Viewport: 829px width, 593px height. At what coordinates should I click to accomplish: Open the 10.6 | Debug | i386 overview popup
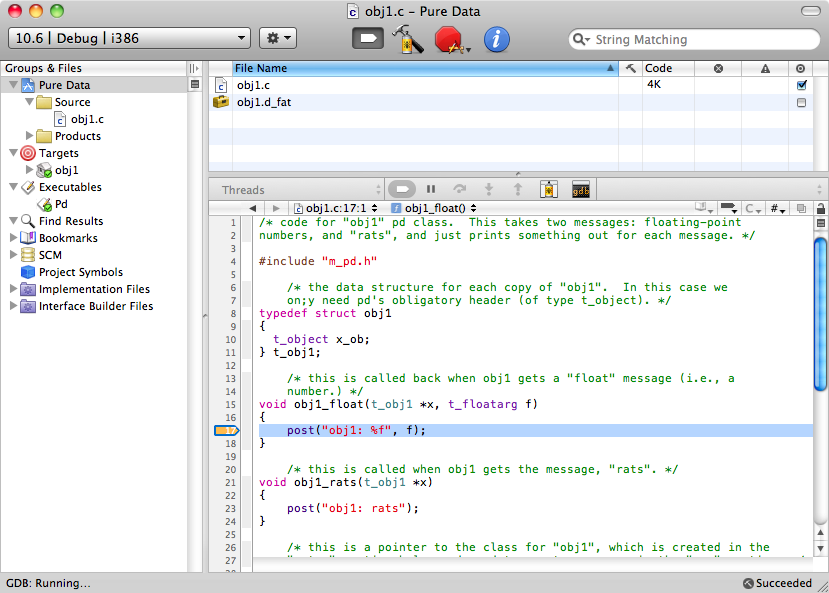[130, 38]
